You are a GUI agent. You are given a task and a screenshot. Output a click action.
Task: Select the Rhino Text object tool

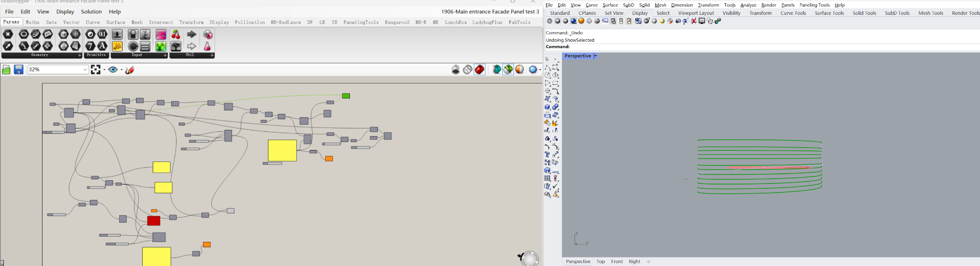[x=547, y=154]
